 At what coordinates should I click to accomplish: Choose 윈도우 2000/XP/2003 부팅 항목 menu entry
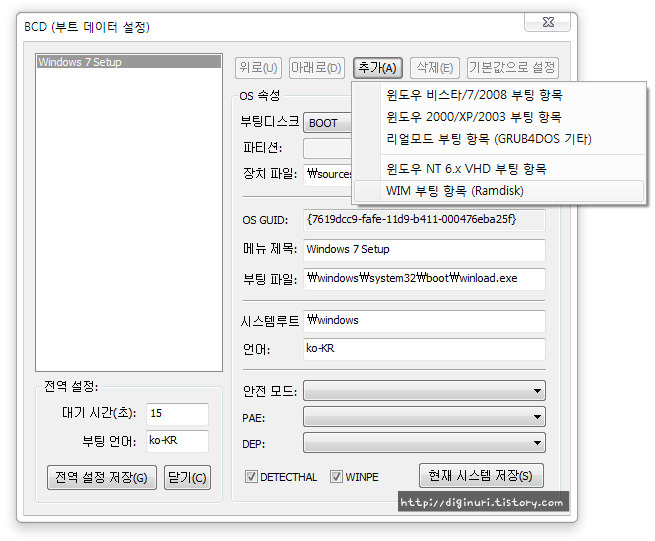499,117
